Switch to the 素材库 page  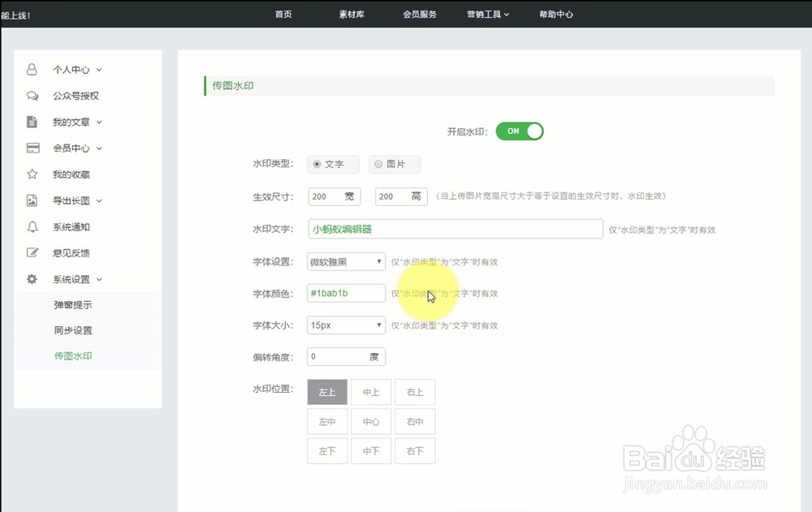point(352,14)
